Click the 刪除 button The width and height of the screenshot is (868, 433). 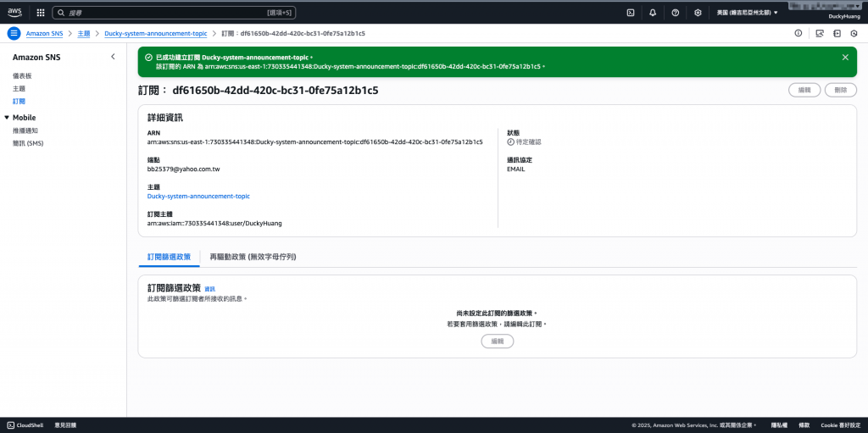[840, 91]
